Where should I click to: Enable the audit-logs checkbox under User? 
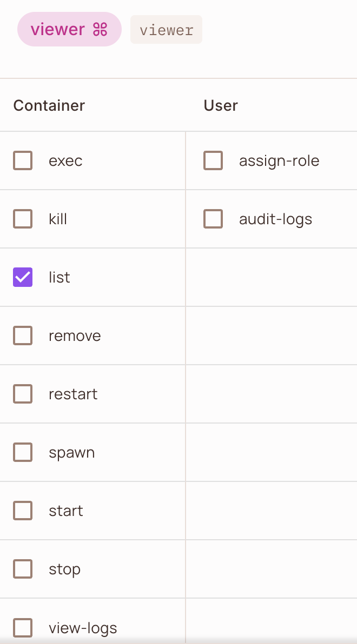(x=213, y=218)
